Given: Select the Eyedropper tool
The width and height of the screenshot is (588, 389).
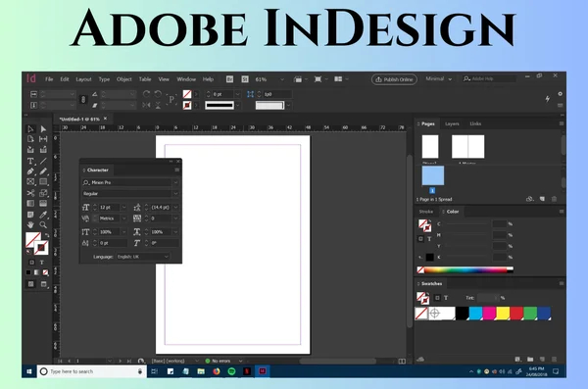Looking at the screenshot, I should 43,215.
